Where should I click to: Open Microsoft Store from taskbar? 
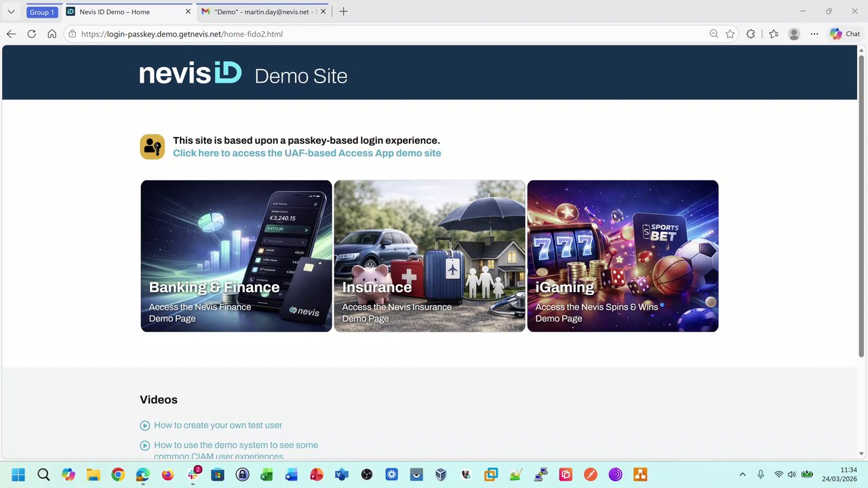pyautogui.click(x=217, y=474)
